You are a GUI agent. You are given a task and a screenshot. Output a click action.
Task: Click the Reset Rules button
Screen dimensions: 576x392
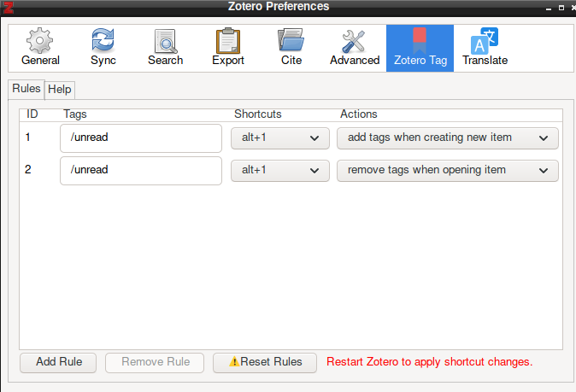tap(265, 362)
